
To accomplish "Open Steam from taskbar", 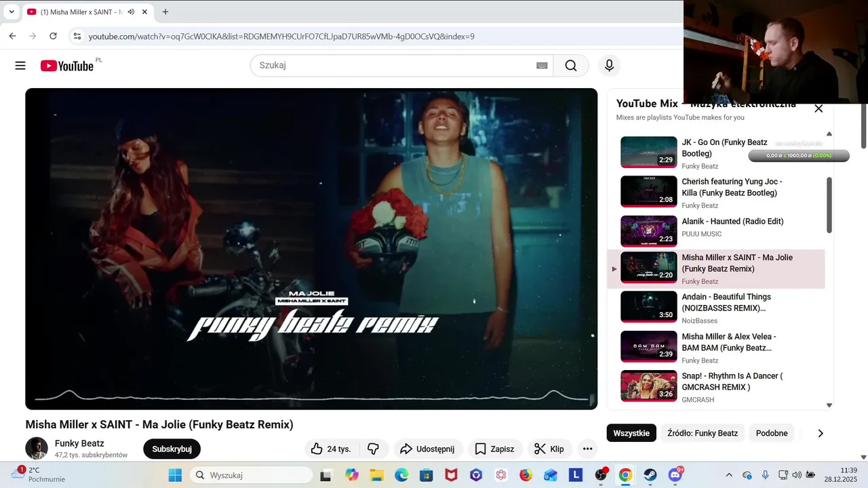I will (650, 475).
